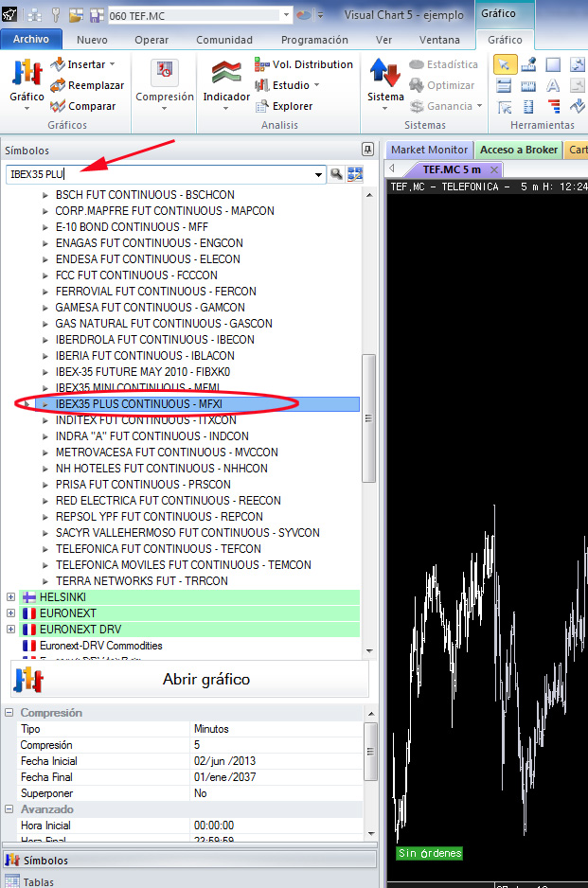Open the quick access customize dropdown arrow
The image size is (588, 888).
pos(321,15)
